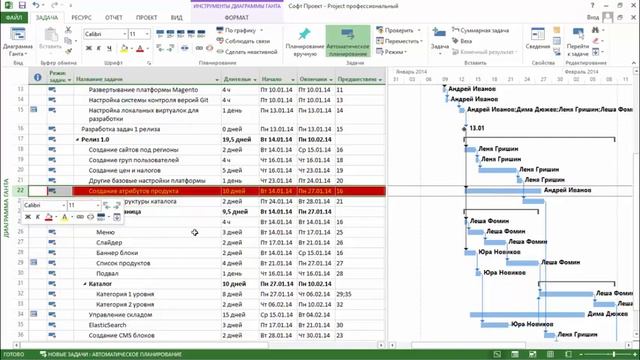
Task: Click the note icon on row 15
Action: tap(34, 109)
